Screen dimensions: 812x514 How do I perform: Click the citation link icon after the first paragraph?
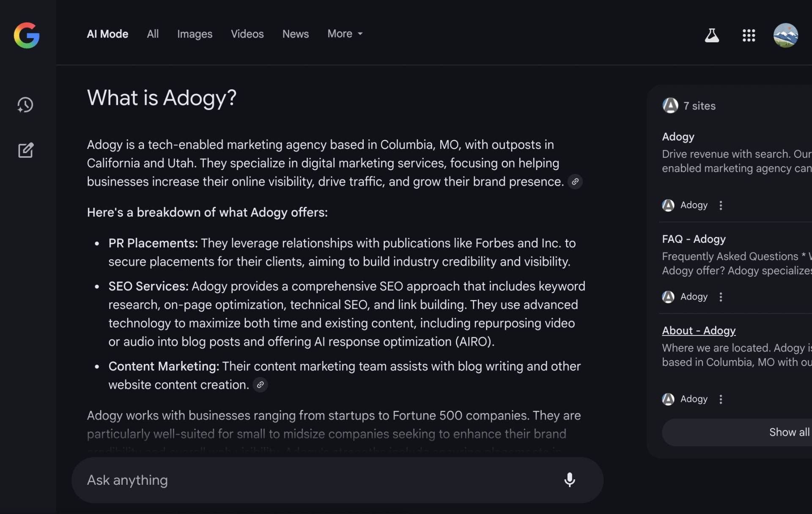[575, 181]
